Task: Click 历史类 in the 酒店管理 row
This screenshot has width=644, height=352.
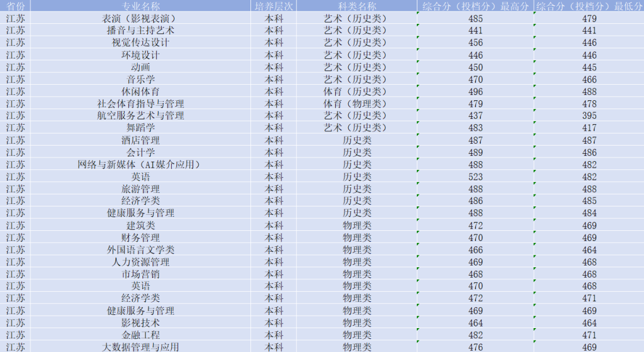Action: 357,140
